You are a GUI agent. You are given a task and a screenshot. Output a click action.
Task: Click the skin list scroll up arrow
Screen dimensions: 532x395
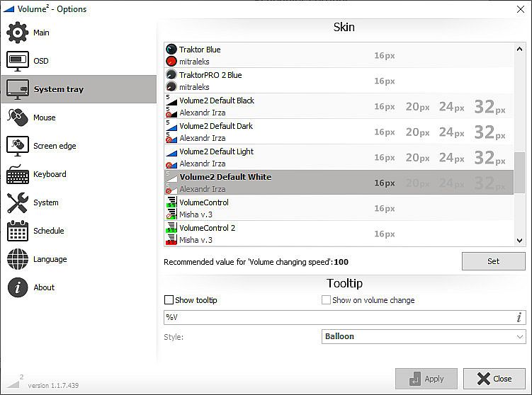pyautogui.click(x=519, y=49)
